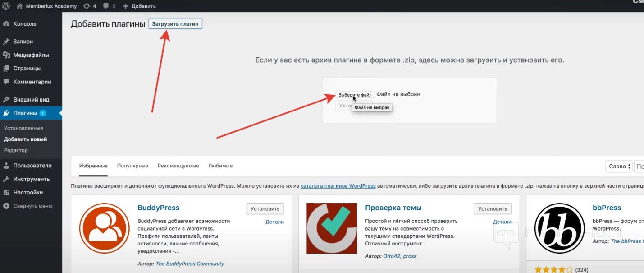This screenshot has width=644, height=273.
Task: Open Комментарии in the sidebar
Action: tap(32, 82)
